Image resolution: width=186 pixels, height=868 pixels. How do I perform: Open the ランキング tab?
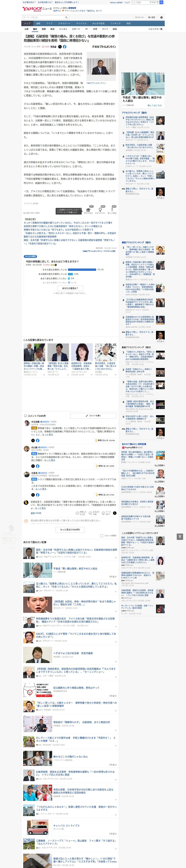tap(115, 23)
